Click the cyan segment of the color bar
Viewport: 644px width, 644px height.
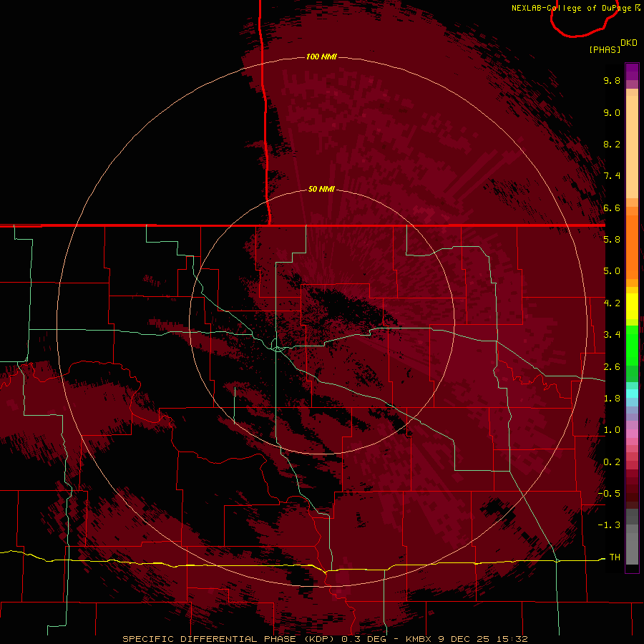click(632, 394)
